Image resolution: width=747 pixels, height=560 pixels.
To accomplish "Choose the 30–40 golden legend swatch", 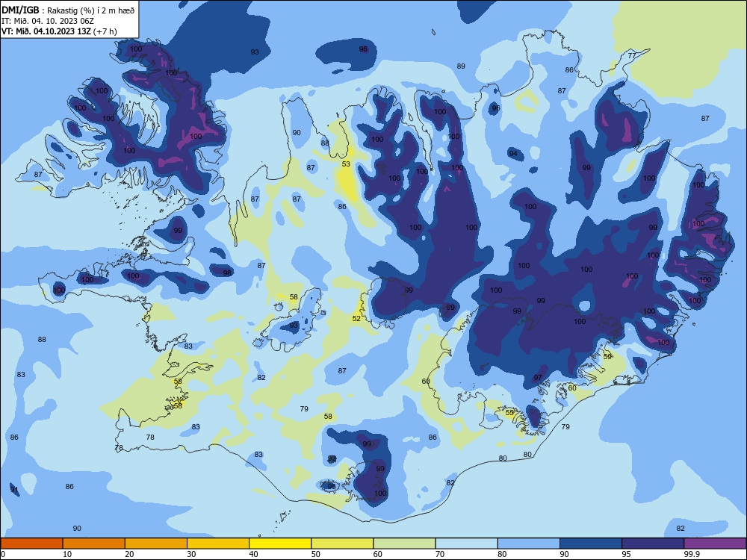I will [218, 544].
